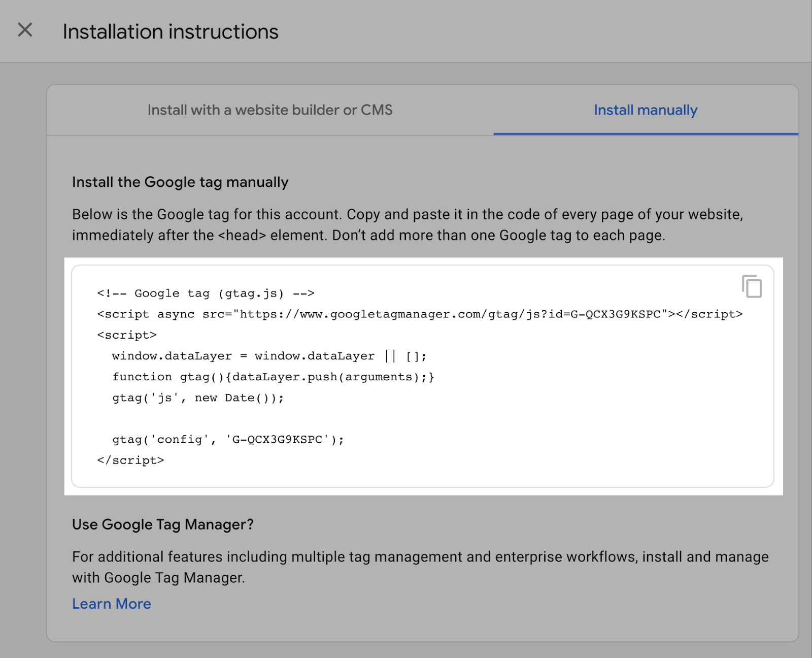Click the 'Below is the Google tag for this account' paragraph
The width and height of the screenshot is (812, 658).
408,225
